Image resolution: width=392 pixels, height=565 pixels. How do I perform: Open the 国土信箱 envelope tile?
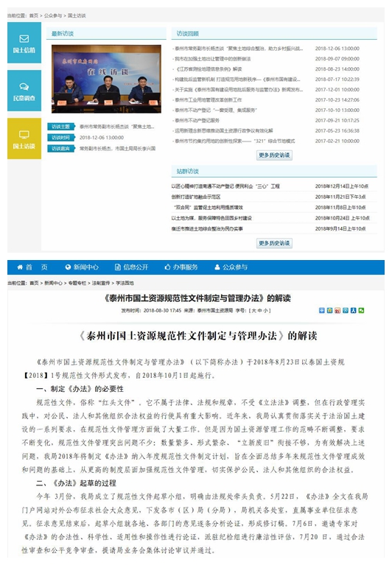[24, 43]
